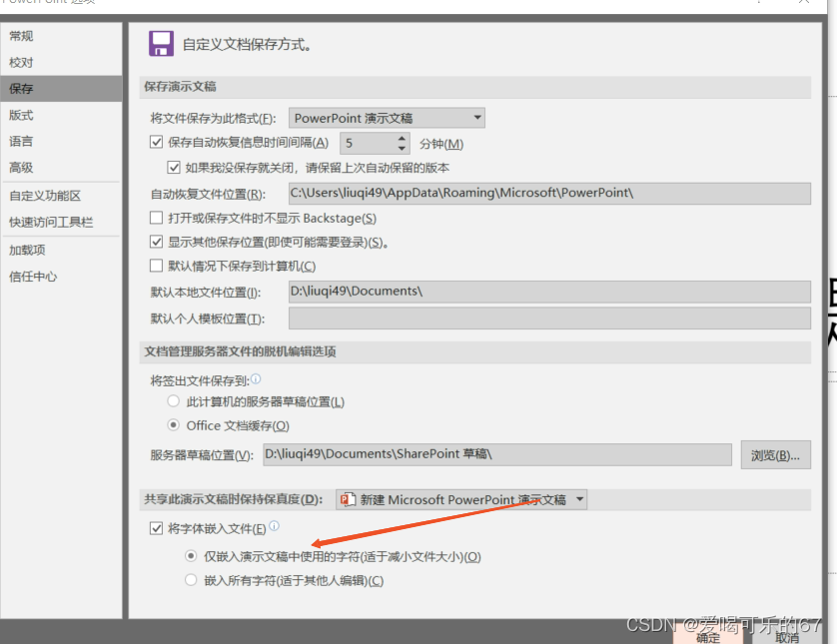The width and height of the screenshot is (837, 644).
Task: Toggle 显示其他保存位置 checkbox
Action: coord(157,242)
